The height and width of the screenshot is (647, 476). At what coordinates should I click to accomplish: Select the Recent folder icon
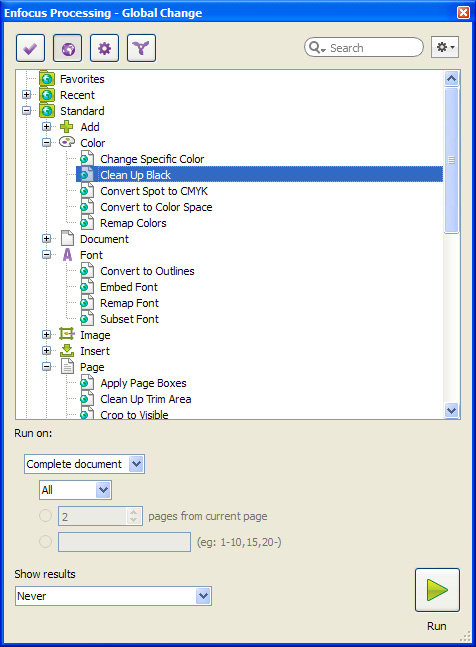47,94
